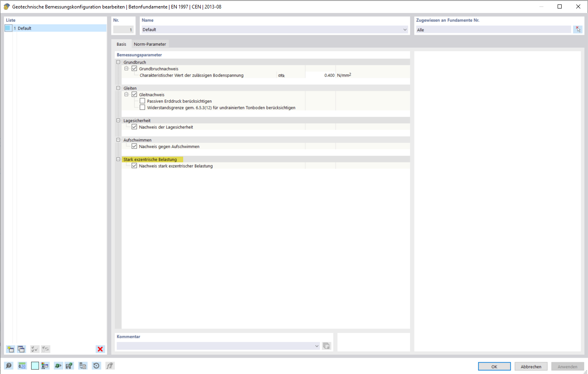
Task: Select '1 Default' in the Liste
Action: click(56, 28)
